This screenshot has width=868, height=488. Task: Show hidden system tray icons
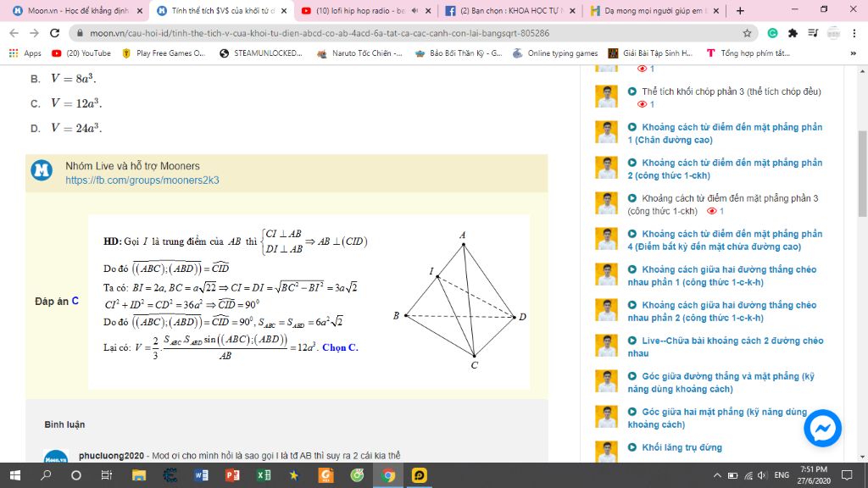tap(717, 475)
